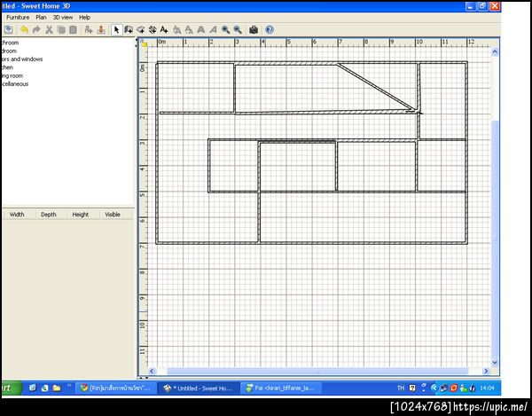Sort furniture list by Depth column
The image size is (532, 416).
(x=49, y=215)
